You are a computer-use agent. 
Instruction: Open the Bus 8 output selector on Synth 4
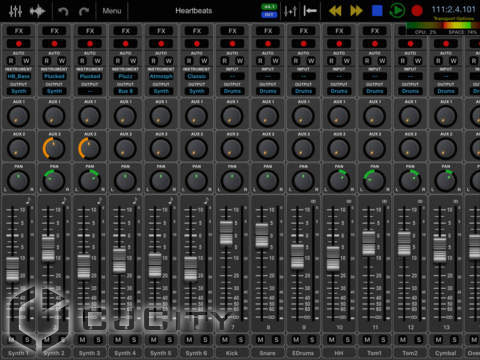(x=125, y=91)
